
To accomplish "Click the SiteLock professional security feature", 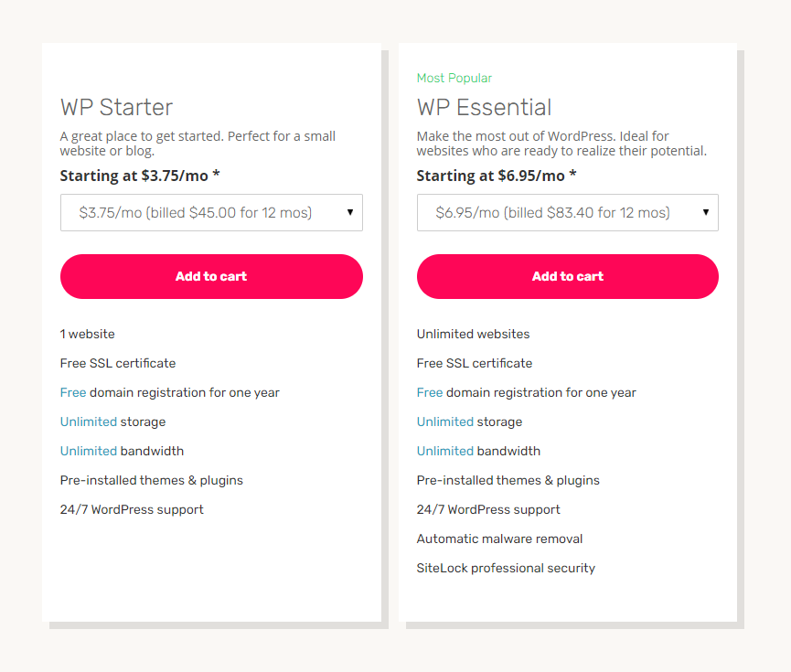I will [x=506, y=568].
